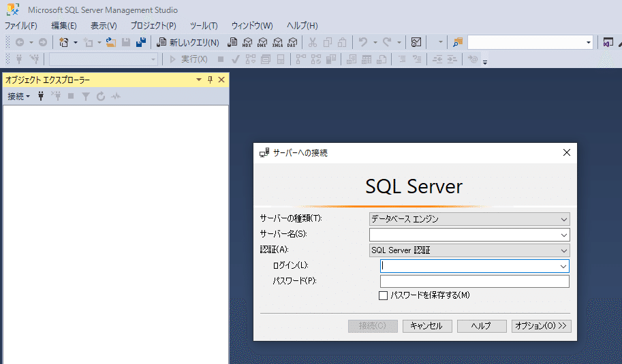Click the Database Engine Query icon
This screenshot has height=364, width=622.
pyautogui.click(x=232, y=42)
